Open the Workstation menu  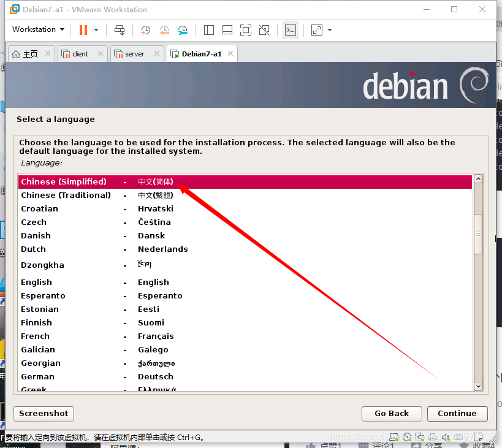pyautogui.click(x=38, y=29)
